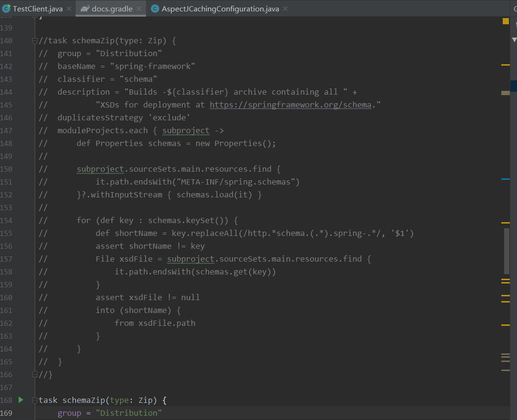Click 'xsdFile.path' on line 162
517x420 pixels.
pyautogui.click(x=167, y=323)
